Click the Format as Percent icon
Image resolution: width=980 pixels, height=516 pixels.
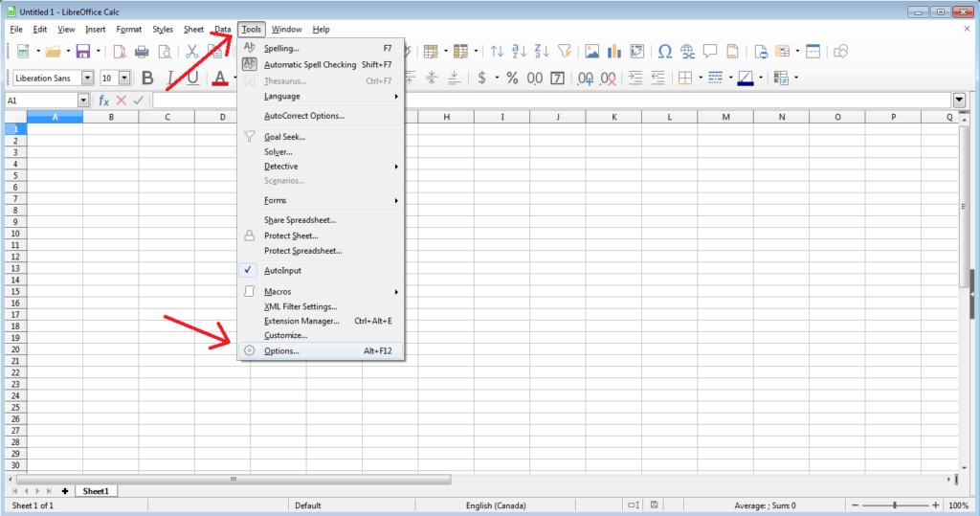(x=512, y=78)
